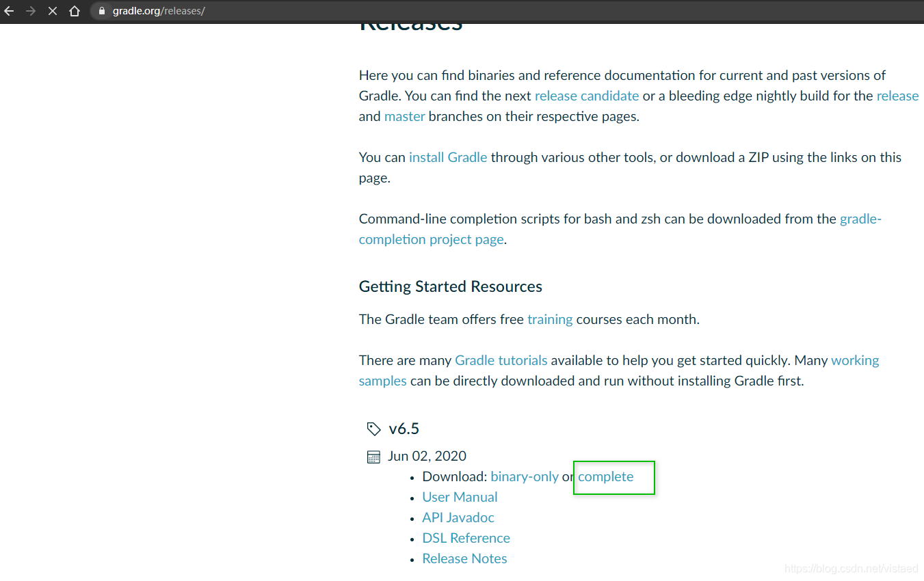Viewport: 924px width, 581px height.
Task: Click the Jun 02, 2020 date text
Action: (x=427, y=456)
